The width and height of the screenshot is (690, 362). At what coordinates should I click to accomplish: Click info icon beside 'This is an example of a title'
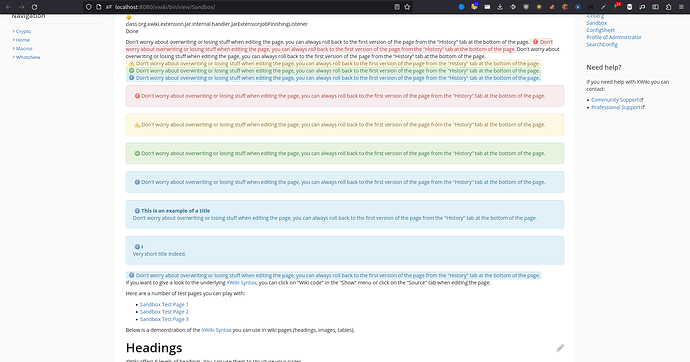[x=137, y=211]
